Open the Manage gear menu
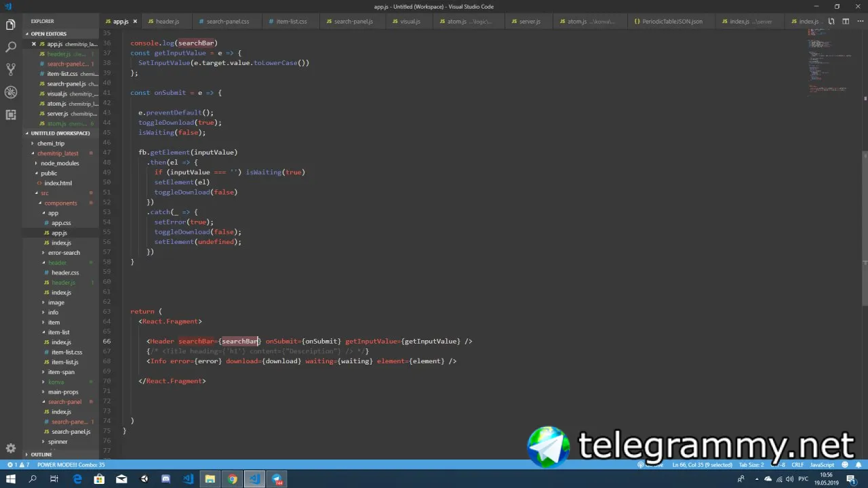This screenshot has width=868, height=488. click(10, 448)
